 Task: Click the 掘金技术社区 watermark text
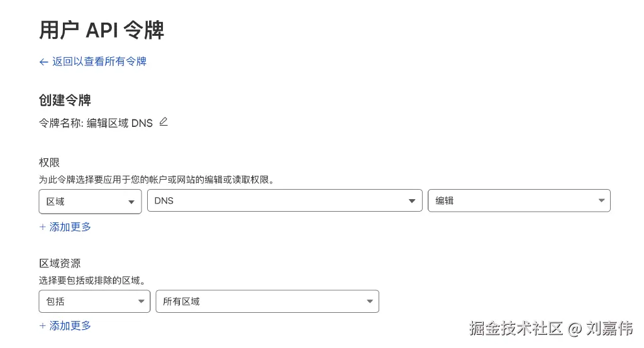[516, 328]
